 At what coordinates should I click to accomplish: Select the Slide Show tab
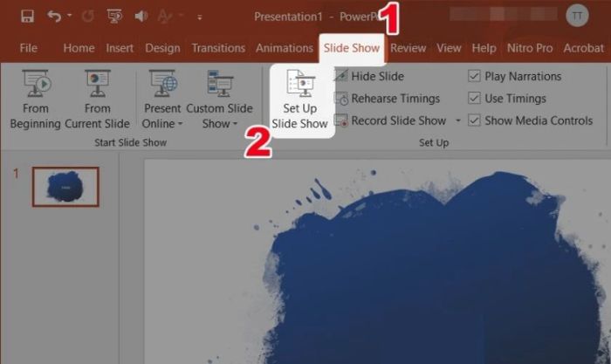pyautogui.click(x=352, y=48)
